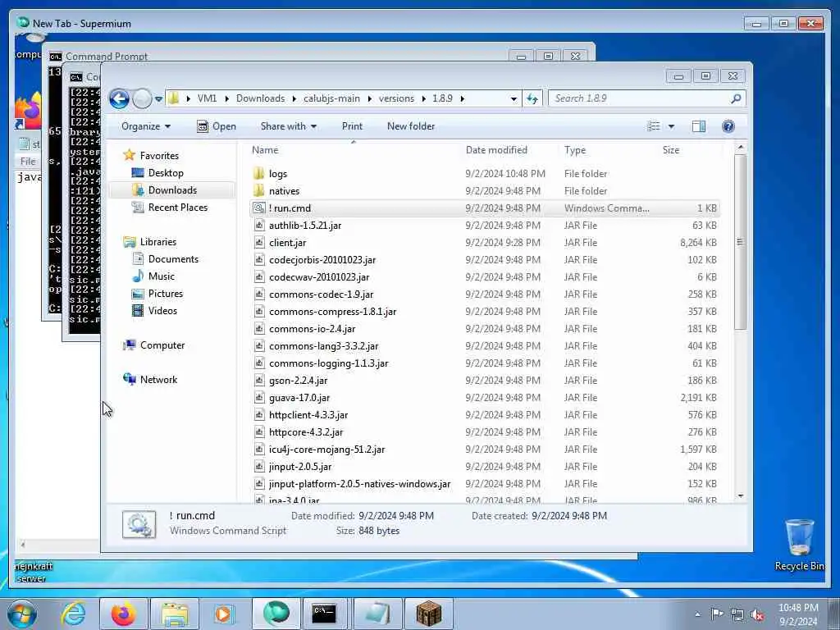This screenshot has height=630, width=840.
Task: Sort by the Type column header
Action: [x=575, y=150]
